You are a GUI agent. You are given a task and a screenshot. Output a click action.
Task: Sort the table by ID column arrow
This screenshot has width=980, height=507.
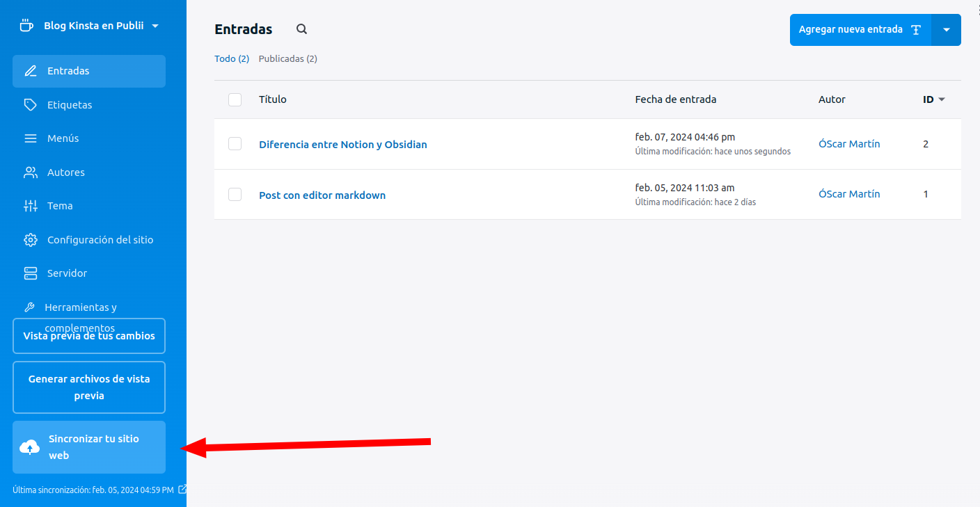pyautogui.click(x=942, y=99)
